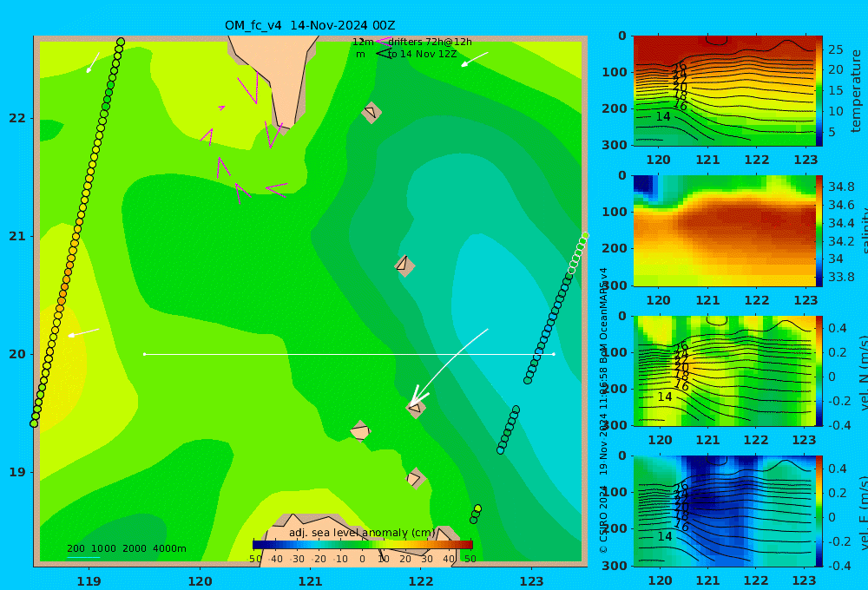The height and width of the screenshot is (590, 868).
Task: Open the vel. E section panel
Action: click(x=724, y=511)
